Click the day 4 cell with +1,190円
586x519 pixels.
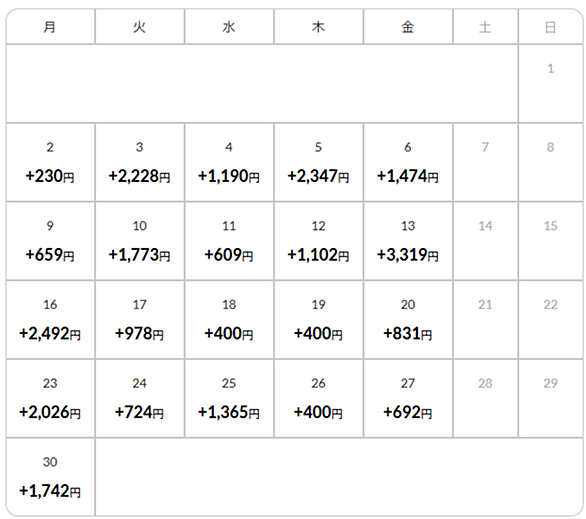tap(229, 162)
